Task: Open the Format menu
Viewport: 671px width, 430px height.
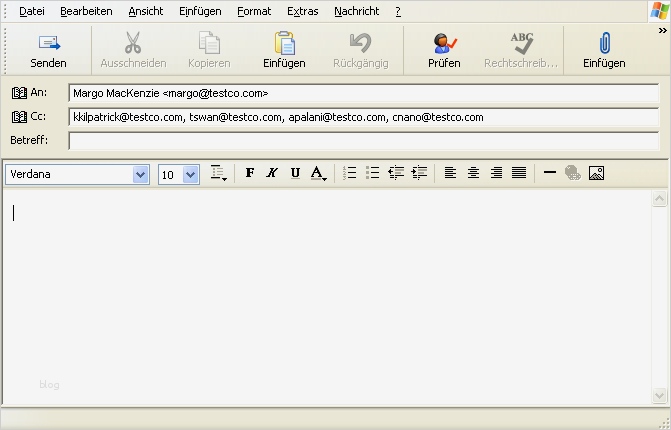Action: coord(254,11)
